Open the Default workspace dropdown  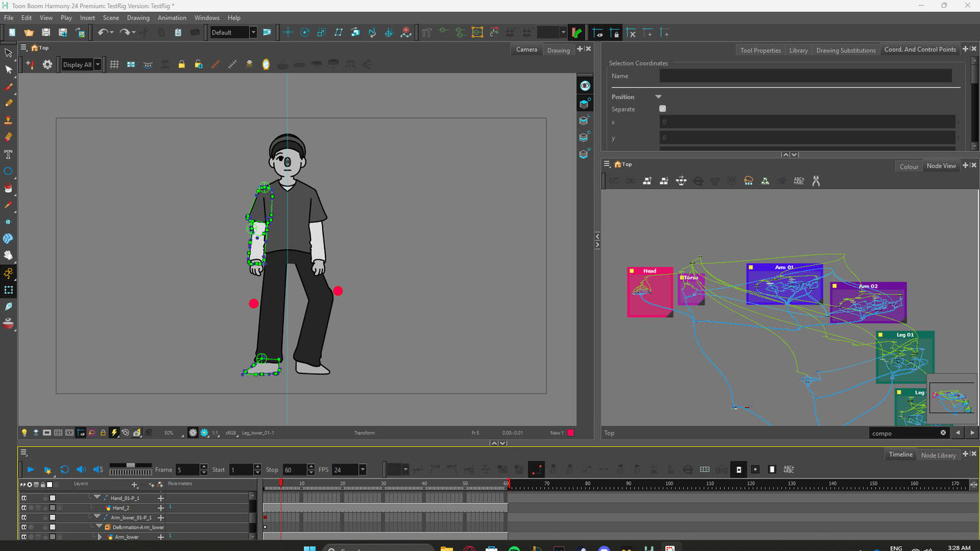click(253, 32)
